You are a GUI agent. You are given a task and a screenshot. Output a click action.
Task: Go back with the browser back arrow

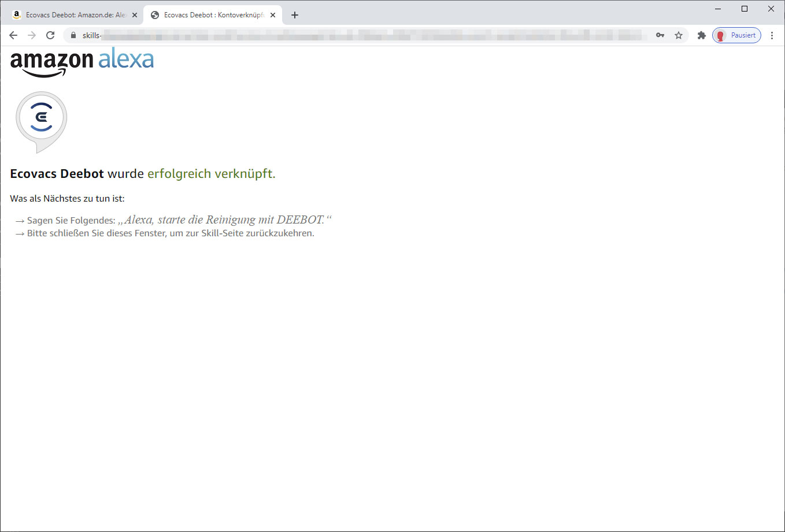13,35
